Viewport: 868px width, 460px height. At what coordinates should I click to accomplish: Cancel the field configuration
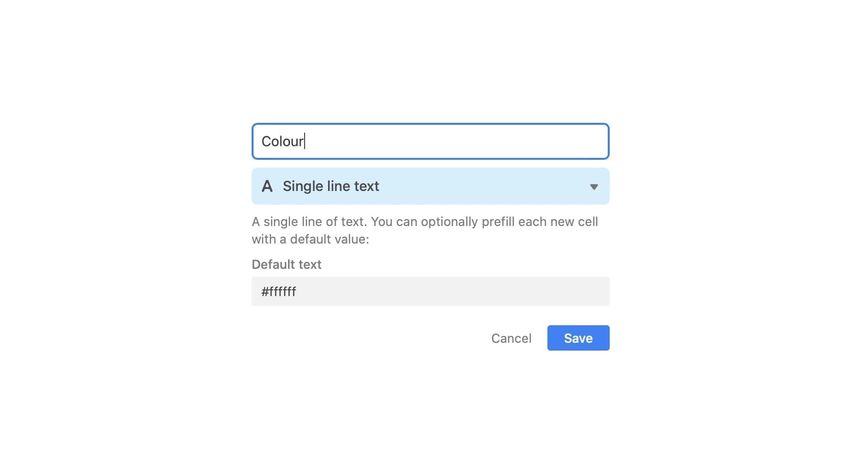click(511, 338)
